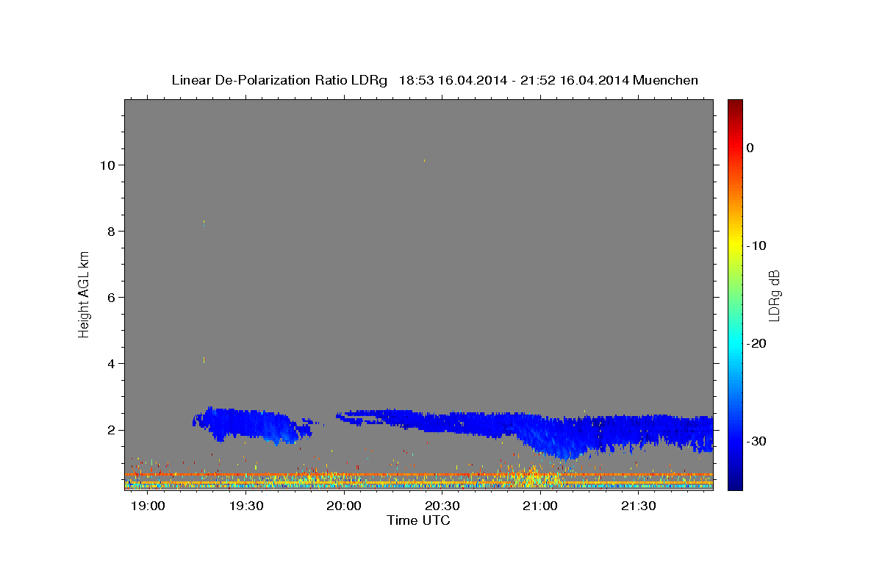882x588 pixels.
Task: Click the height tick label 6
Action: (110, 298)
